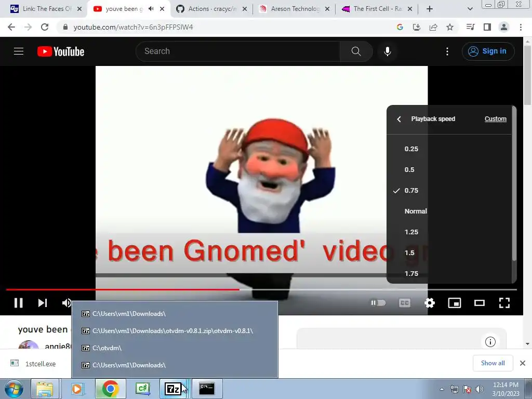Go to YouTube home via logo
The image size is (532, 399).
point(61,51)
